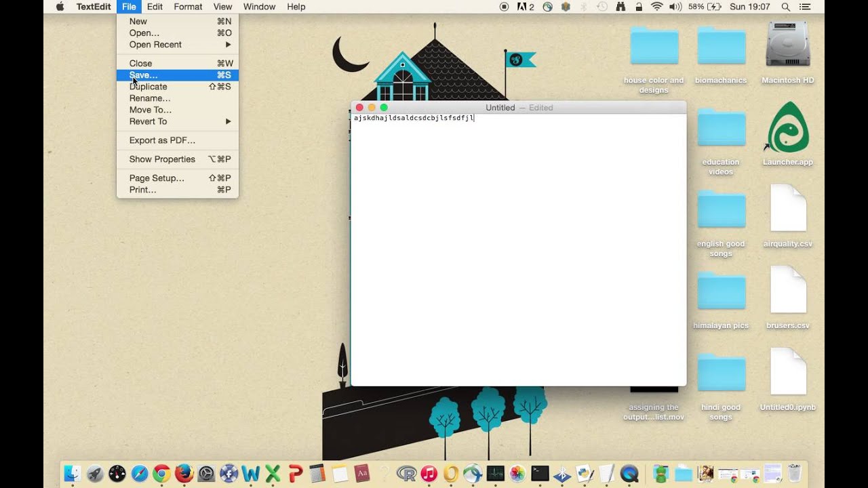Open Firefox from the dock
This screenshot has height=488, width=868.
click(184, 473)
